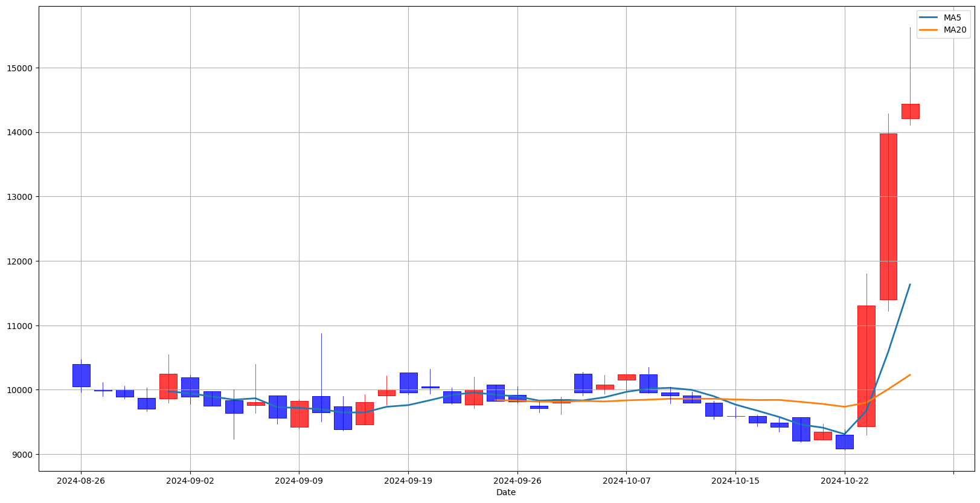Viewport: 980px width, 503px height.
Task: Click the 9000 y-axis label
Action: (24, 455)
